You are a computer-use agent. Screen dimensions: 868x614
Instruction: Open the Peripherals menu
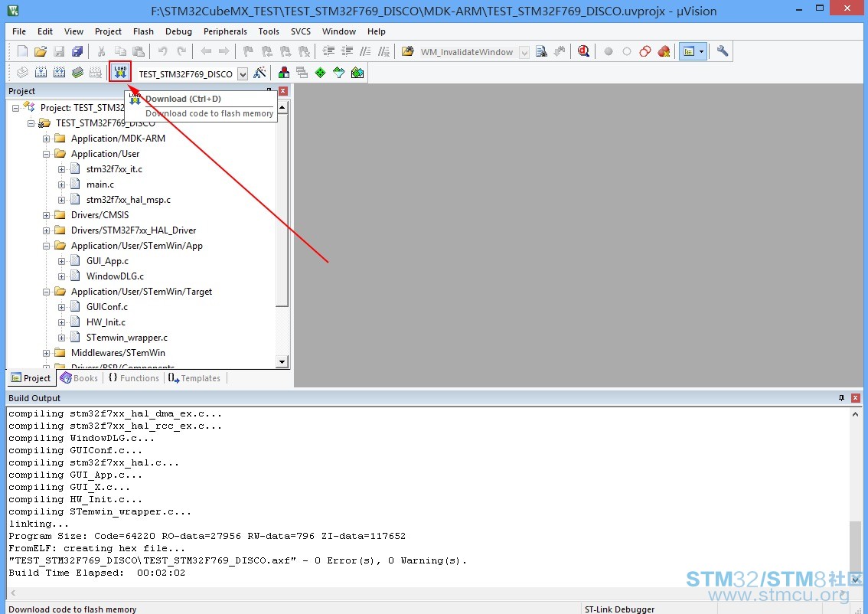(225, 31)
